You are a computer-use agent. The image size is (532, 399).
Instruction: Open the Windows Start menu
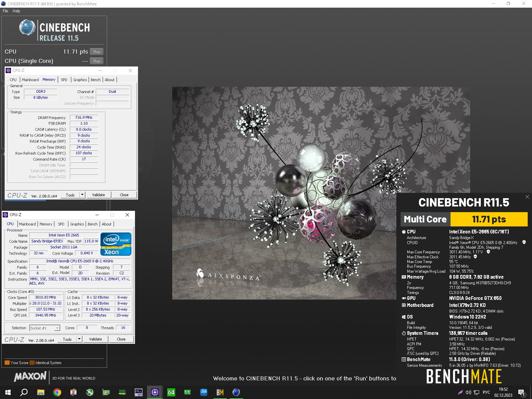pos(8,392)
